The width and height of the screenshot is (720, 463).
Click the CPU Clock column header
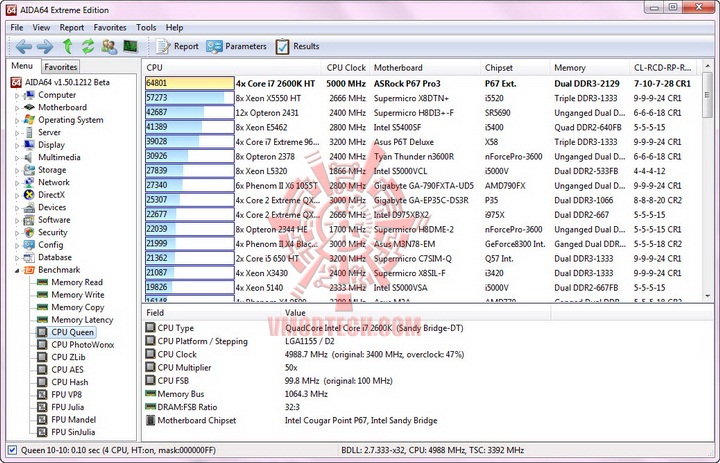(345, 68)
